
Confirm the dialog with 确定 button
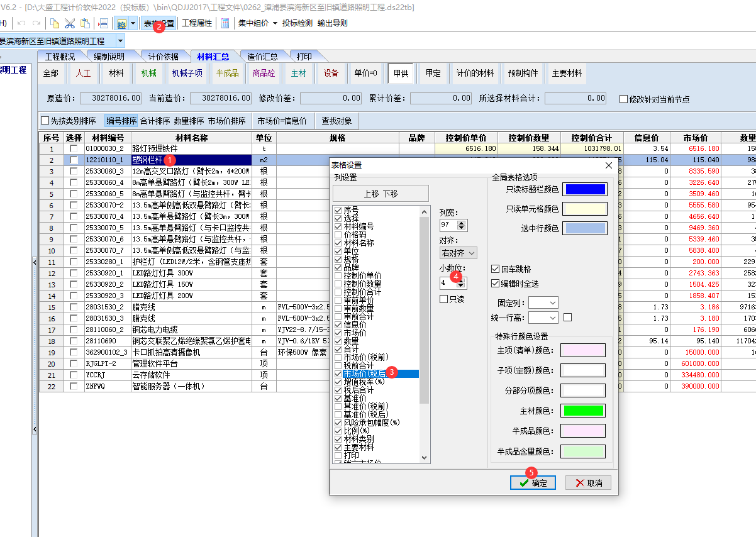click(533, 483)
